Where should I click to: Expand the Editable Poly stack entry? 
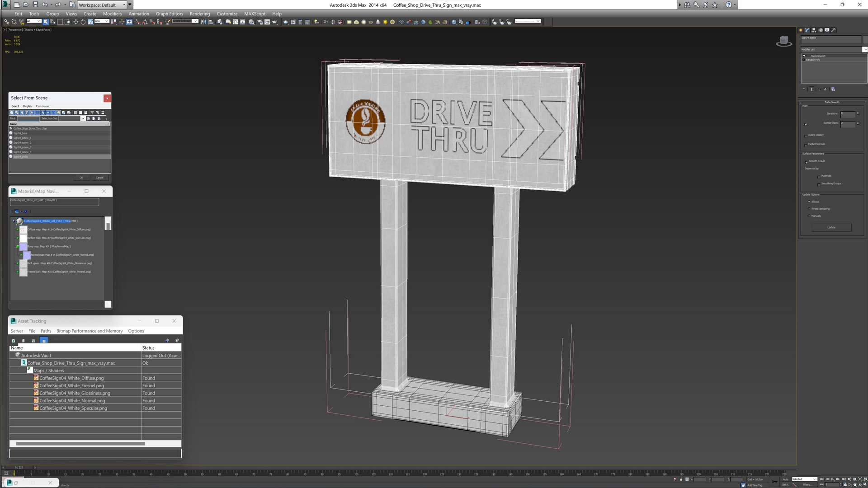[803, 60]
